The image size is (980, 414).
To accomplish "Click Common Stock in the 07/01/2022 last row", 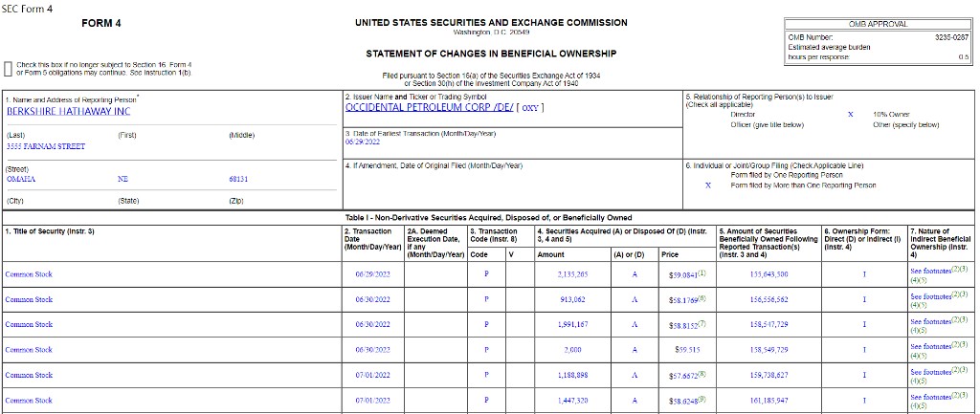I will 29,401.
